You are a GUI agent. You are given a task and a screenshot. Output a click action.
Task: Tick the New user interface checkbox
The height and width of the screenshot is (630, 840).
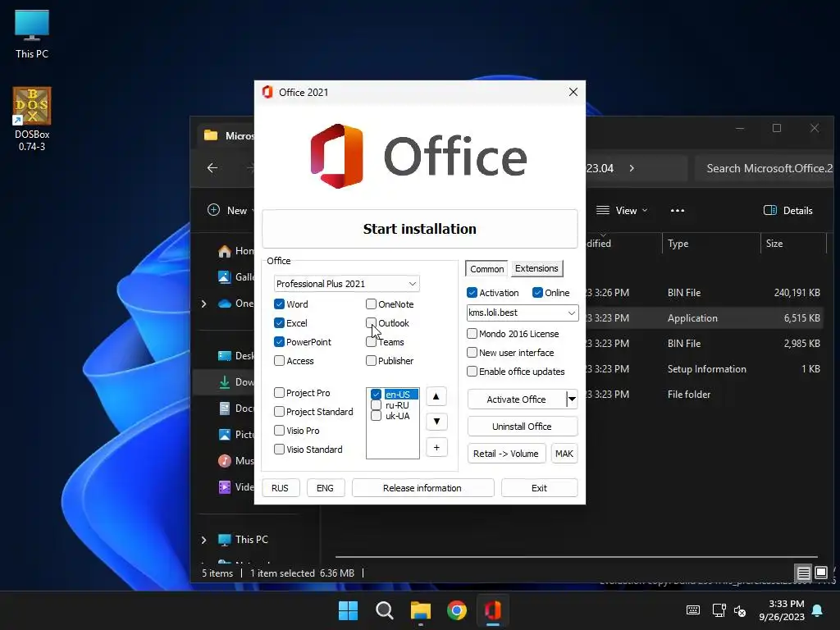472,353
